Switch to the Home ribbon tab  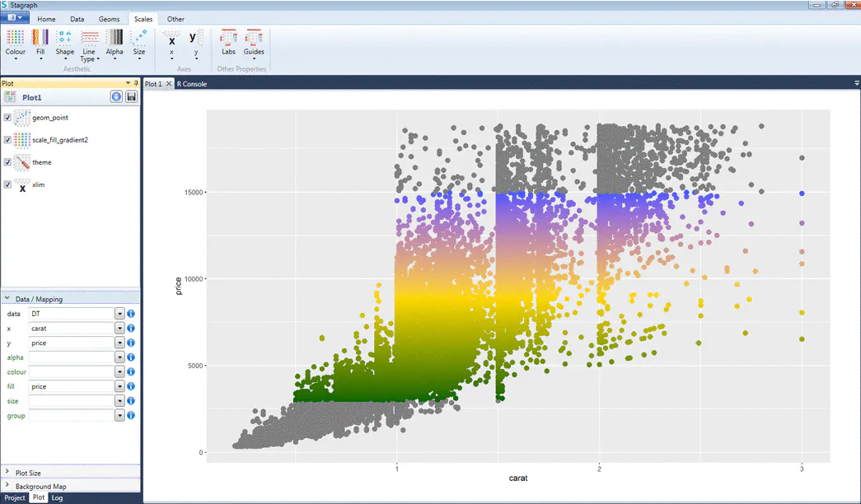[46, 19]
